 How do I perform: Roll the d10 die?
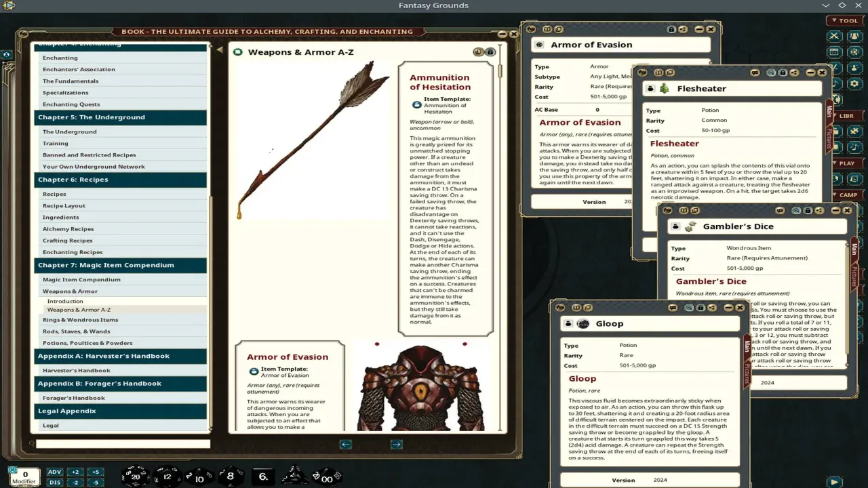[199, 477]
